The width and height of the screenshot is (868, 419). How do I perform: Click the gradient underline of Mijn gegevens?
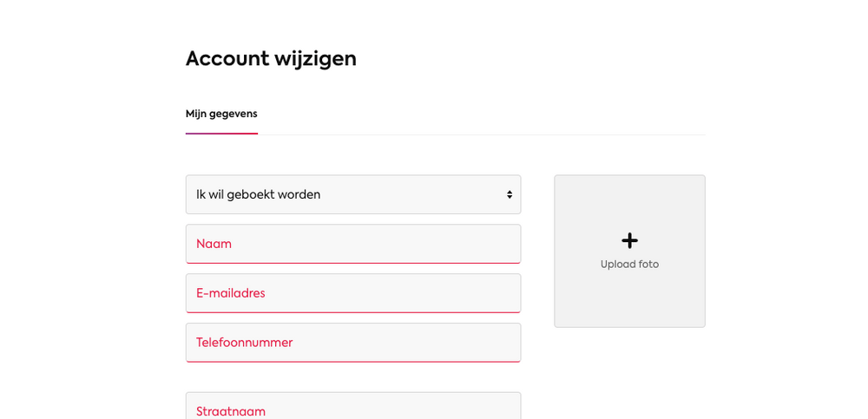click(221, 134)
